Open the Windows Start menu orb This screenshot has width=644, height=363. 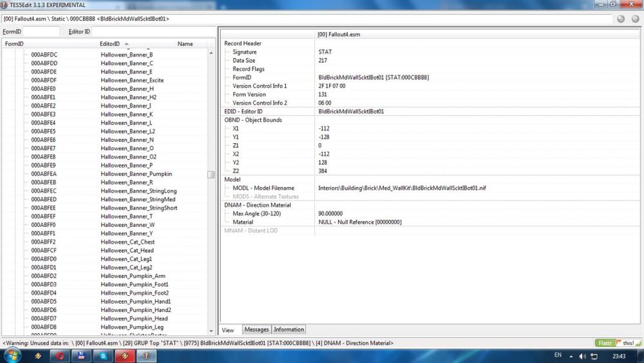tap(12, 356)
